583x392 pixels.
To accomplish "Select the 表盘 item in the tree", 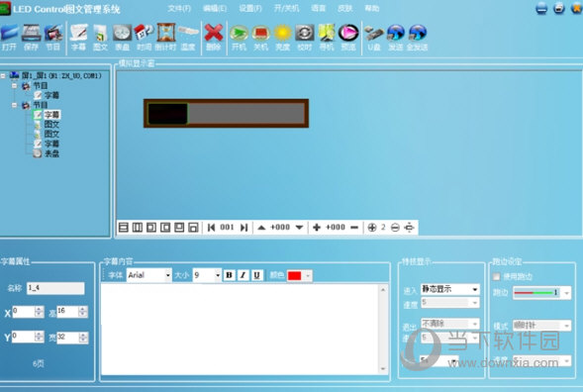I will click(x=51, y=153).
